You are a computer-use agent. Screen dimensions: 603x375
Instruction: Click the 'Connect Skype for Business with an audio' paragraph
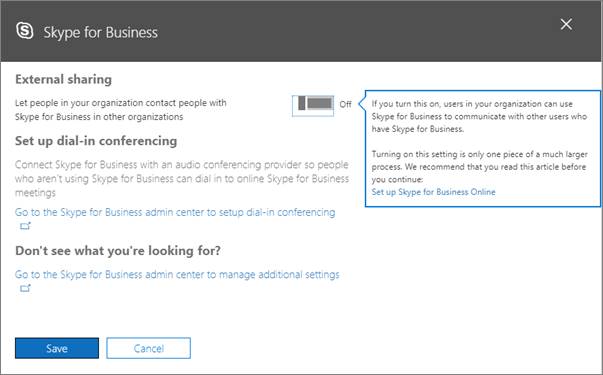[182, 178]
